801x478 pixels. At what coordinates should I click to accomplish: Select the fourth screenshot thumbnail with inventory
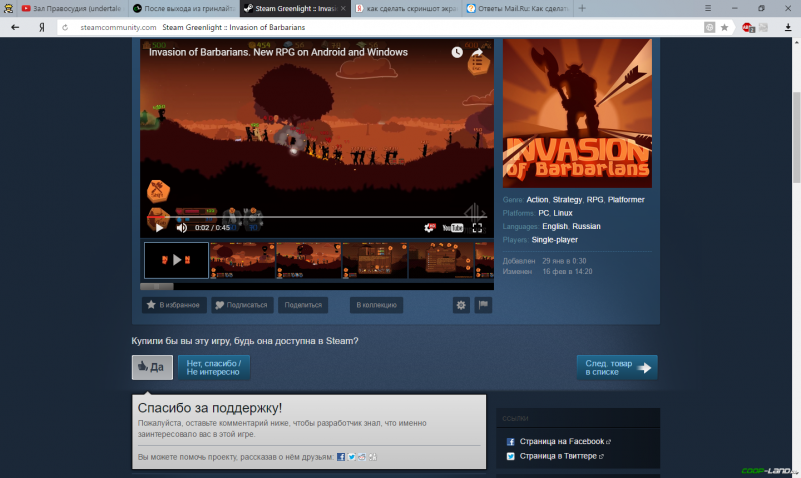coord(374,260)
